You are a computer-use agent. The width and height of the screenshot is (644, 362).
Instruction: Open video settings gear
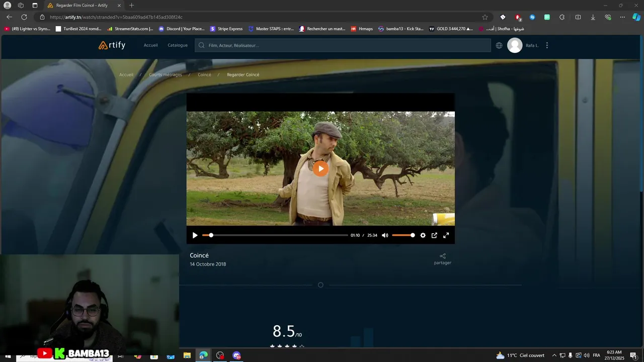point(423,235)
